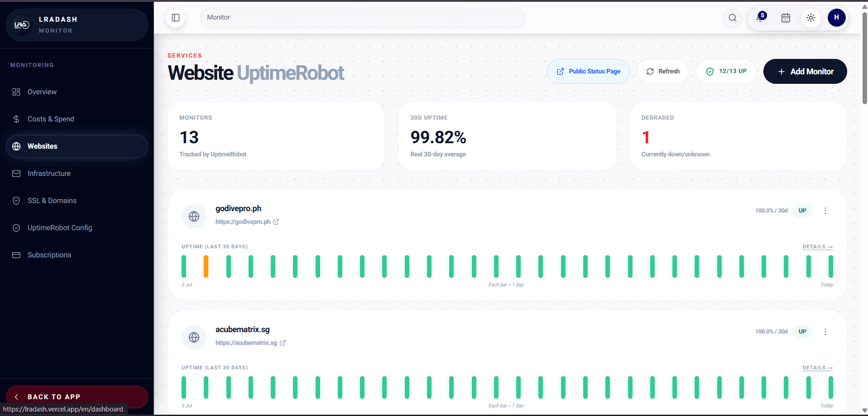Click the Monitor search field
The width and height of the screenshot is (868, 416).
click(363, 18)
